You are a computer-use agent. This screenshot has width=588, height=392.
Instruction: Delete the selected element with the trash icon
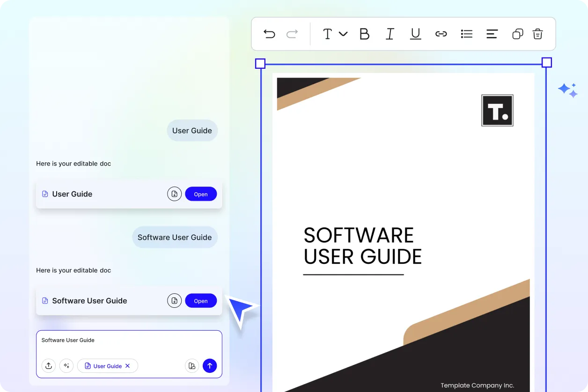538,34
